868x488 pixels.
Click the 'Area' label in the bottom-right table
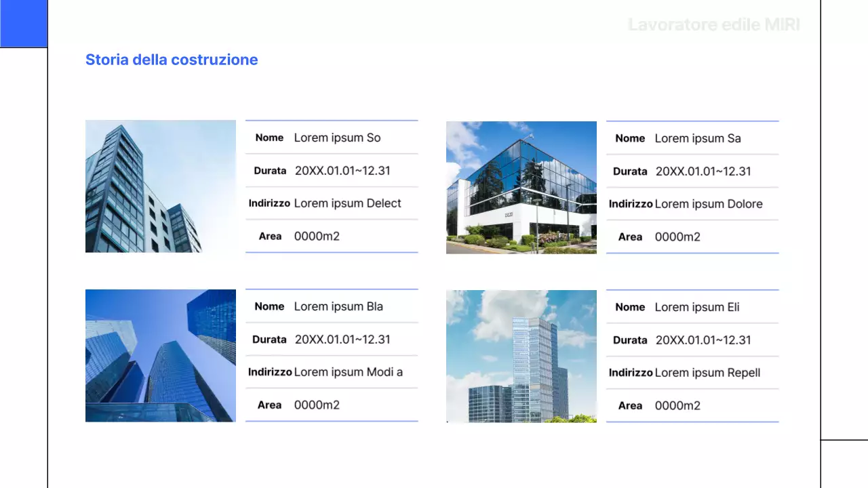(x=630, y=405)
